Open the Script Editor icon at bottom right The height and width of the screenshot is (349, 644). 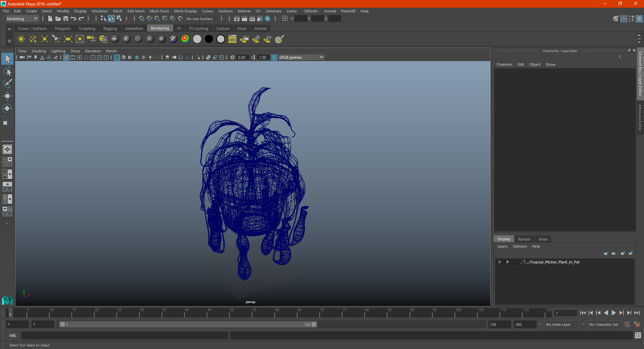point(638,335)
